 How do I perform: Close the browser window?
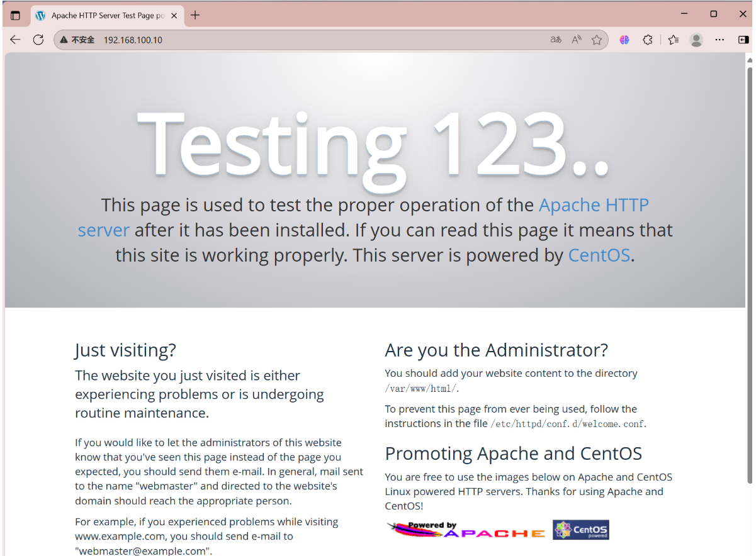pos(742,14)
